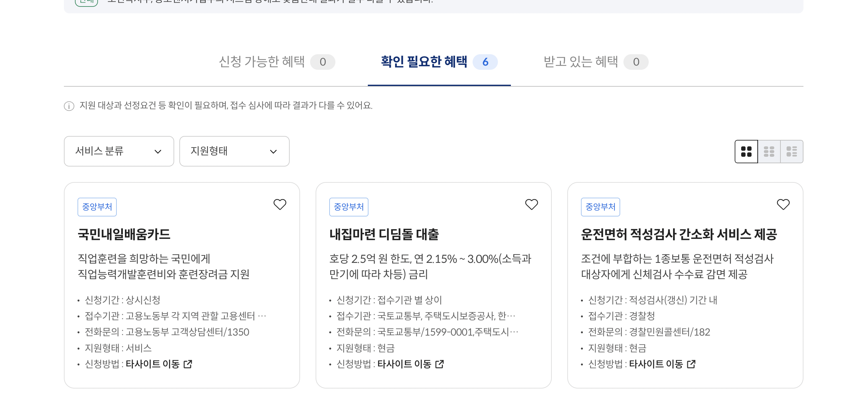The image size is (868, 394).
Task: Open the 서비스 분류 dropdown
Action: click(119, 151)
